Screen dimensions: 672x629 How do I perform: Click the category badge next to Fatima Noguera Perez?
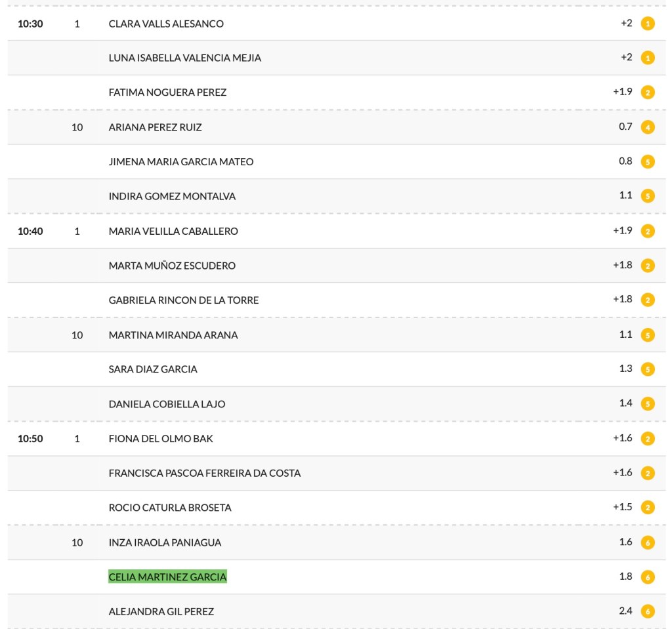pos(648,92)
